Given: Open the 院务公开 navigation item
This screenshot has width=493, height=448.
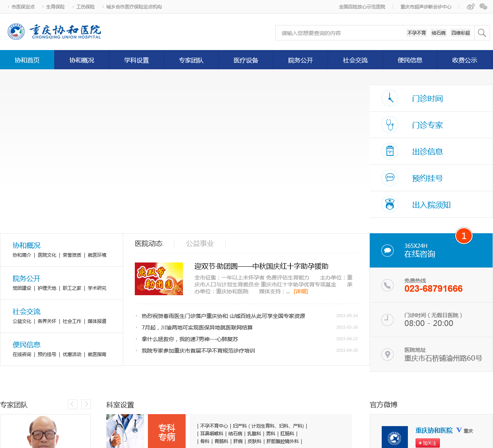Looking at the screenshot, I should pyautogui.click(x=300, y=60).
